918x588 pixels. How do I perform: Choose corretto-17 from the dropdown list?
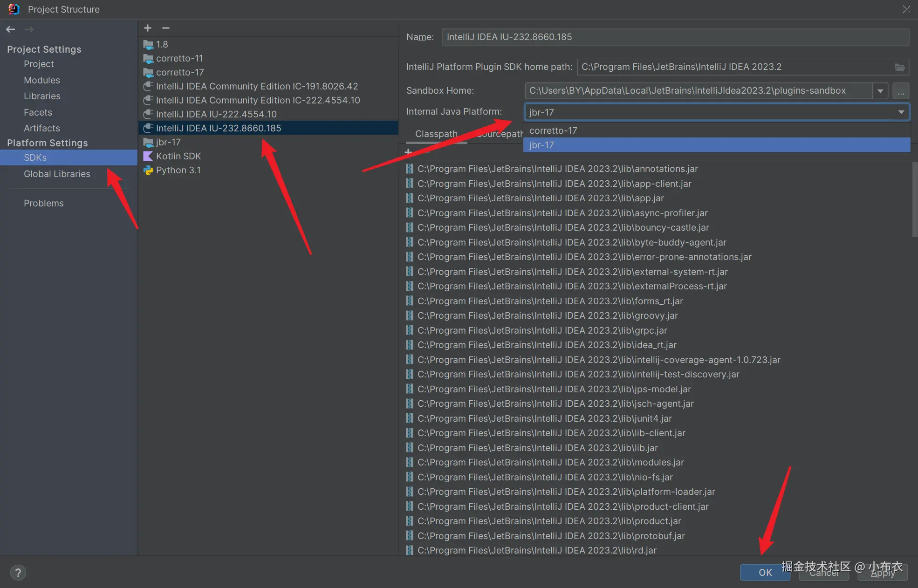pyautogui.click(x=553, y=130)
